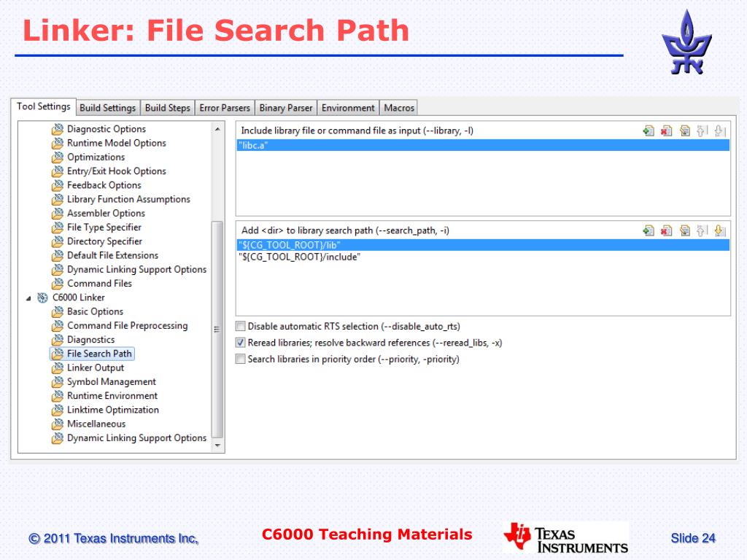
Task: Click Add icon in library search path list
Action: pyautogui.click(x=649, y=231)
